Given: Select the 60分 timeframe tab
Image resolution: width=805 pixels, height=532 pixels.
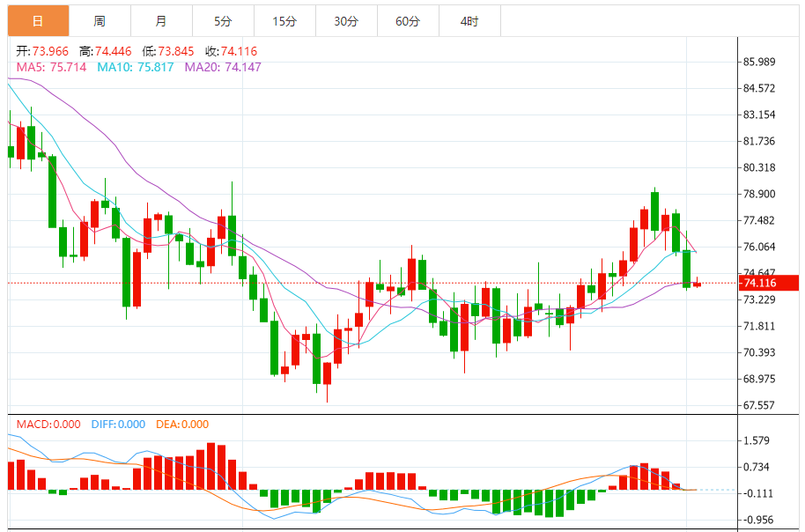Looking at the screenshot, I should coord(408,21).
